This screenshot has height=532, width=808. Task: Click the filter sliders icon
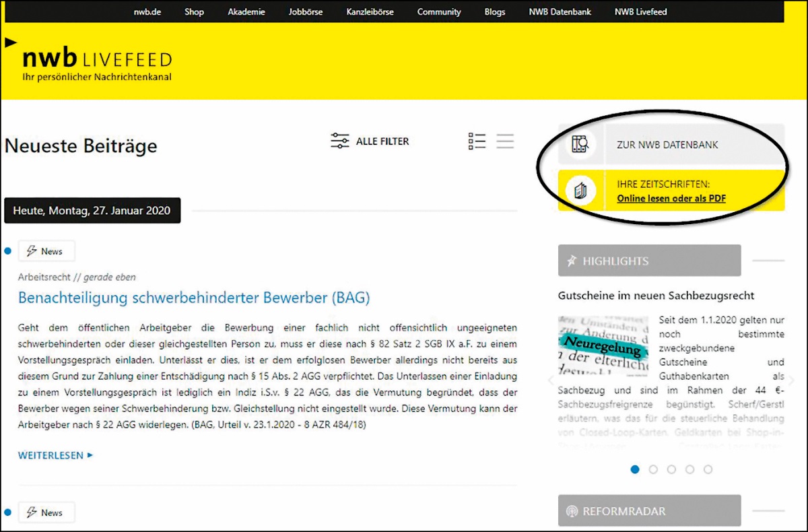(x=340, y=141)
